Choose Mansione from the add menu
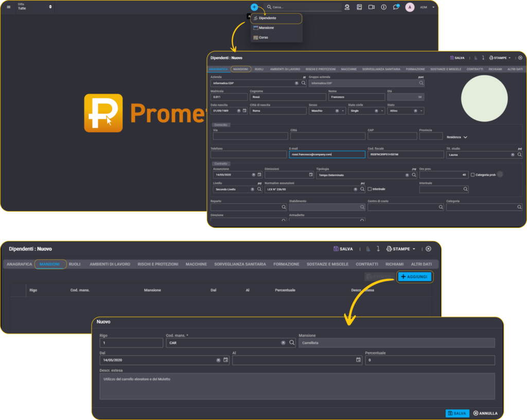527x420 pixels. 276,28
